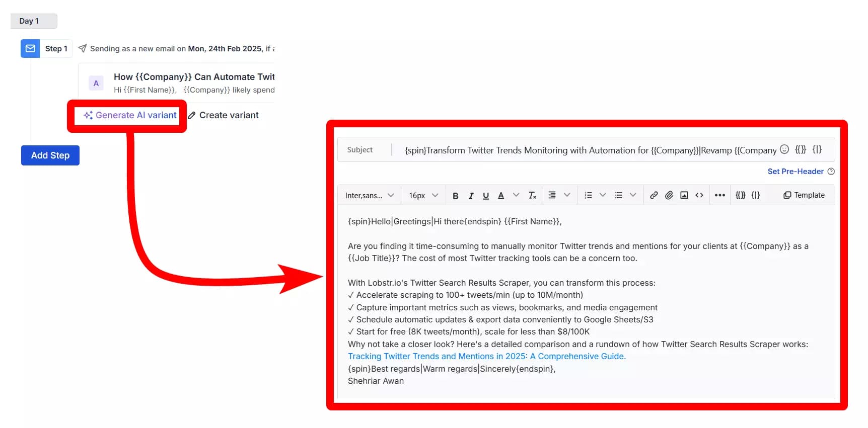Insert a bulleted list
Image resolution: width=868 pixels, height=428 pixels.
(x=618, y=195)
